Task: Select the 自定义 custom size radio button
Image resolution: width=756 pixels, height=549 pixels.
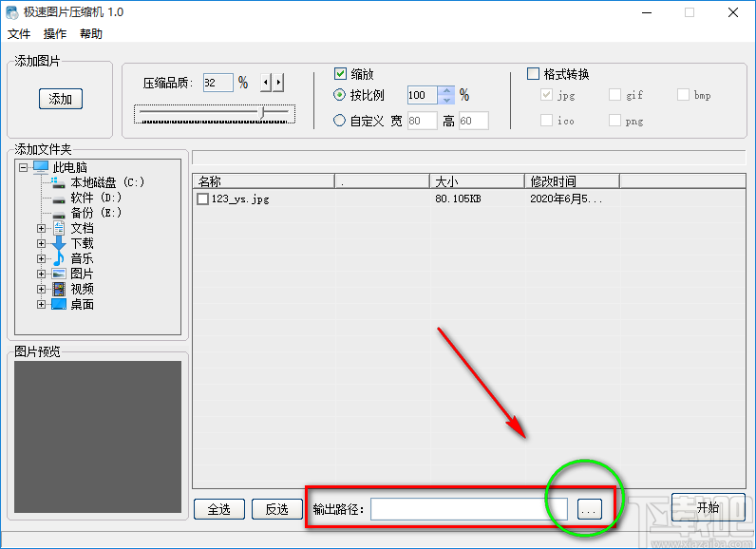Action: coord(339,120)
